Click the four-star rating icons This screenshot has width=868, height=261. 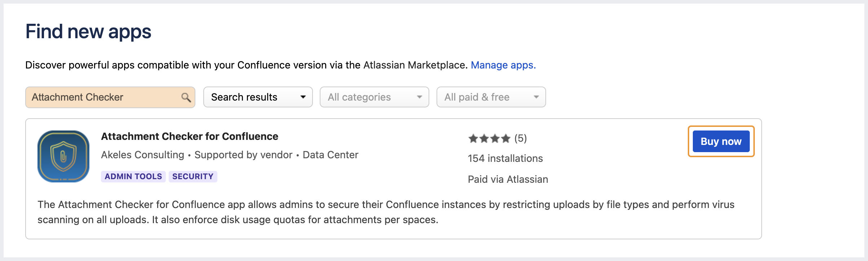click(x=489, y=138)
